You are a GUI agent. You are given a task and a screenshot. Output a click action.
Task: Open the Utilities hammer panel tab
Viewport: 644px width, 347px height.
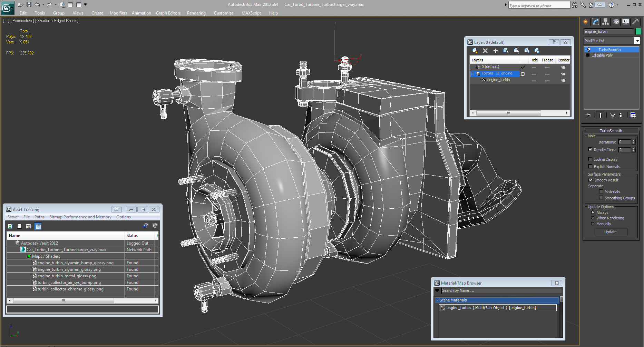pyautogui.click(x=636, y=22)
